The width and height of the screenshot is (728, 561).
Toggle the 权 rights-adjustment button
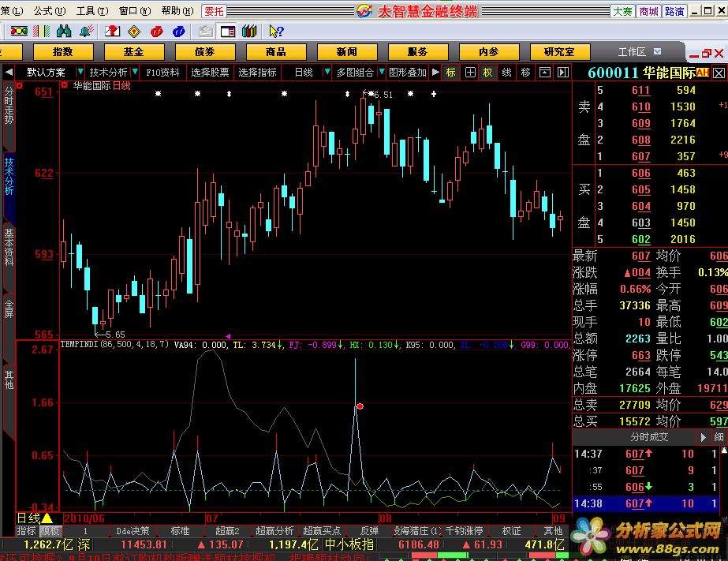pyautogui.click(x=487, y=73)
